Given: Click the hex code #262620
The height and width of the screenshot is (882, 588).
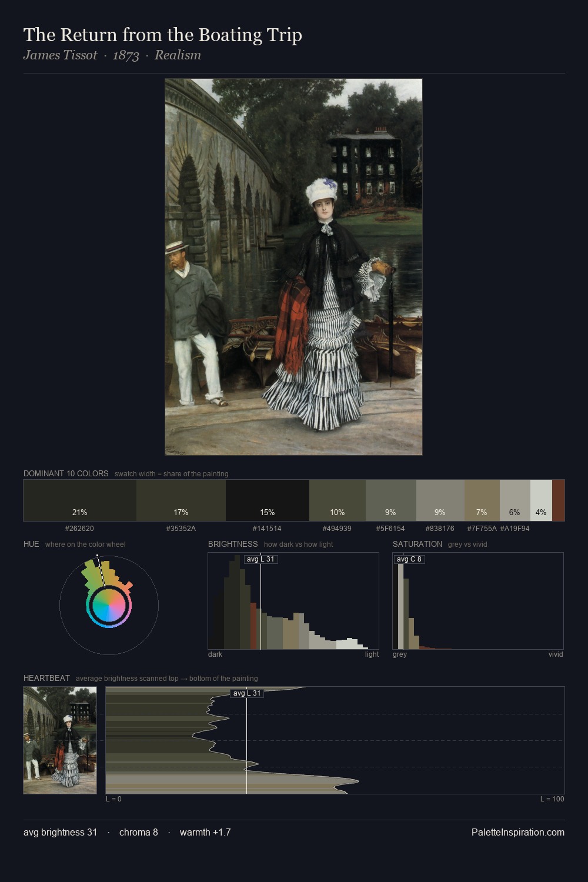Looking at the screenshot, I should pyautogui.click(x=79, y=529).
